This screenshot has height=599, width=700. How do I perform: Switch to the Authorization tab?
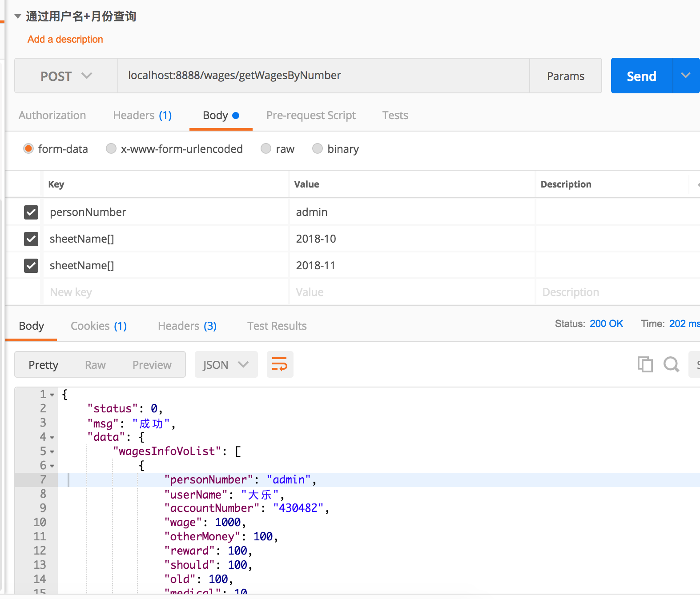(x=52, y=115)
